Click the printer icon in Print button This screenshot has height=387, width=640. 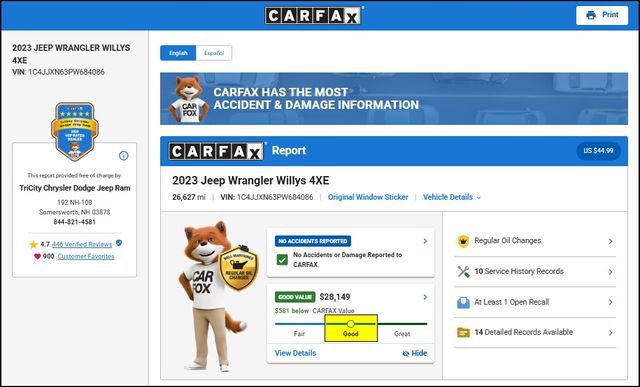(x=591, y=15)
